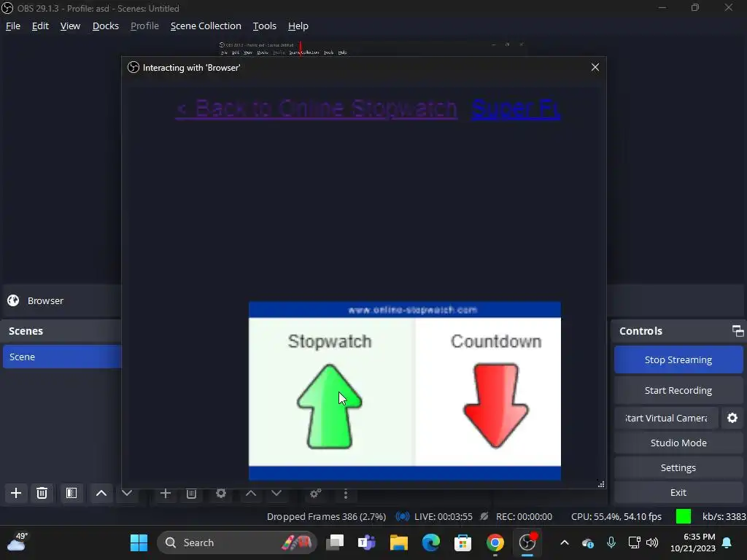The width and height of the screenshot is (747, 560).
Task: Click OBS Studio taskbar icon
Action: point(527,542)
